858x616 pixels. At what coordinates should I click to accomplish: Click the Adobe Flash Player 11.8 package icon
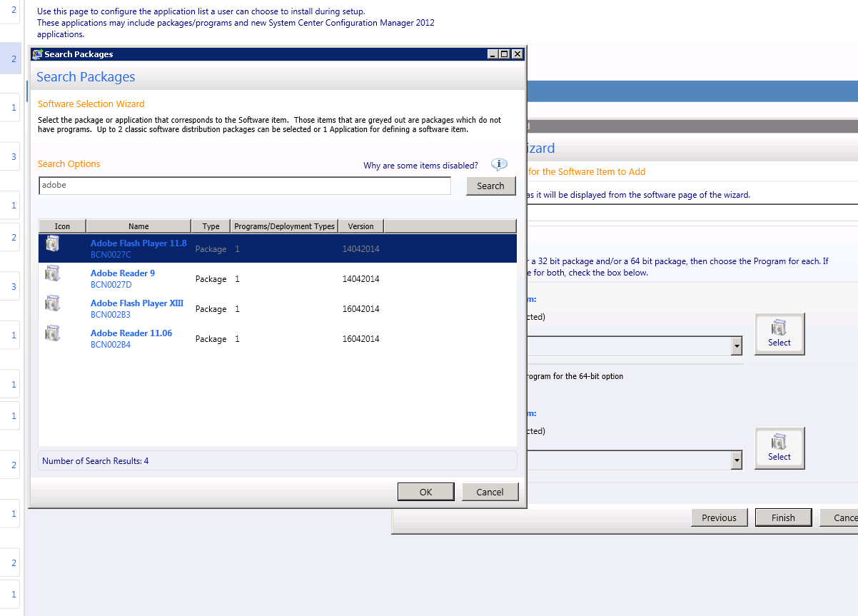(53, 244)
